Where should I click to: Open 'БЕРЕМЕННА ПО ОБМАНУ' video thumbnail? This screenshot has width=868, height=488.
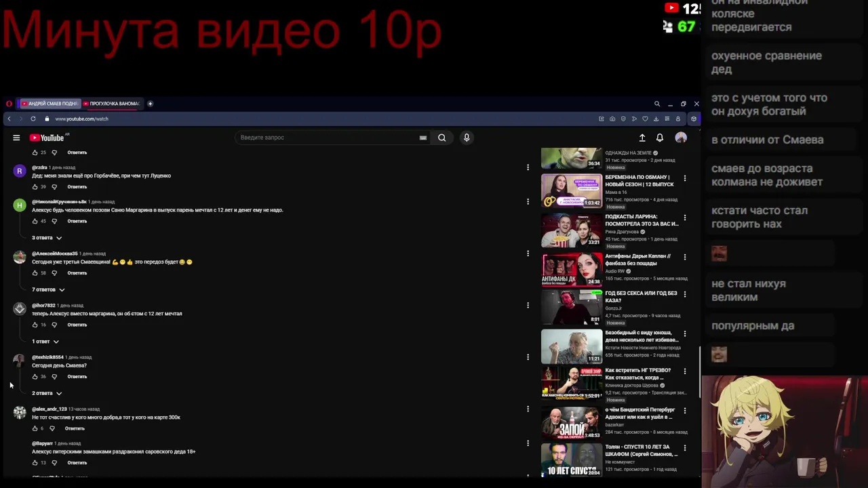click(572, 190)
